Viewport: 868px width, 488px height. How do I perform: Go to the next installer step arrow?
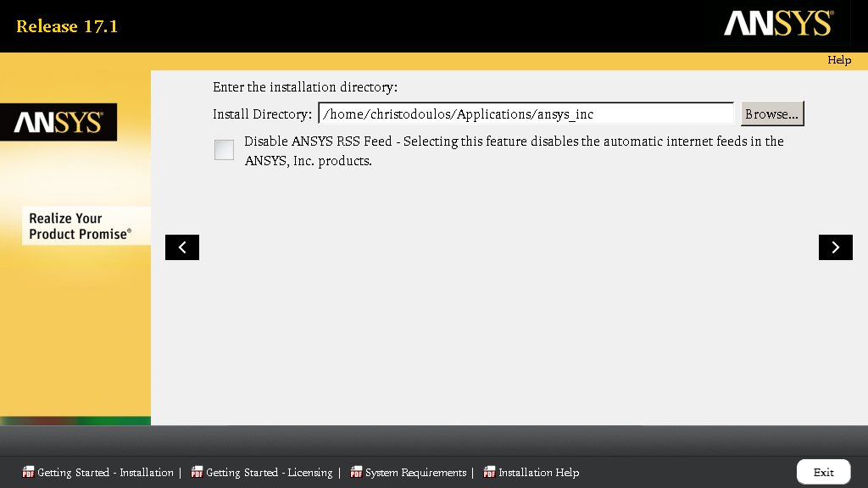click(835, 247)
